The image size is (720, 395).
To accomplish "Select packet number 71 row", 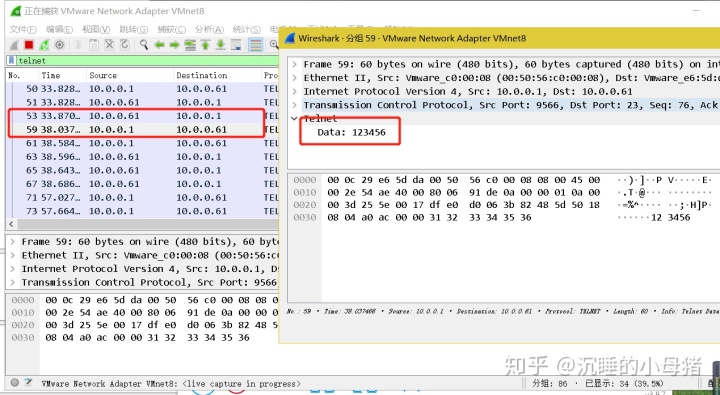I will (x=143, y=198).
